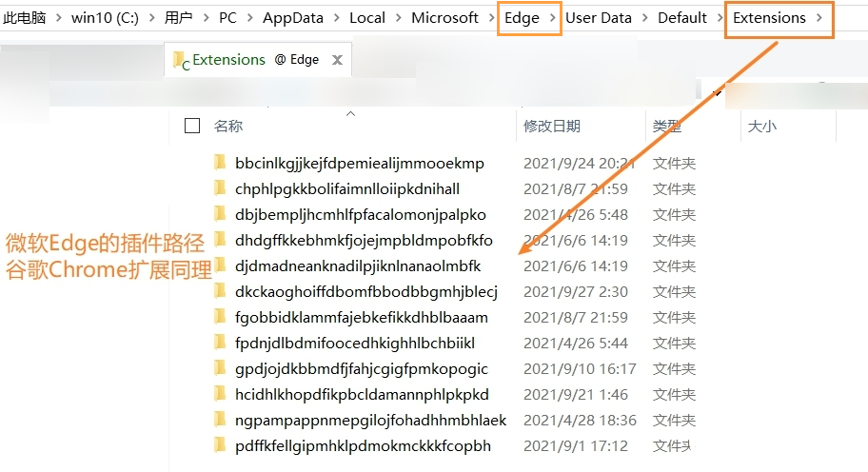Click folder icon of pdffkfellgipmhklpdmokmckkkfcopbh
This screenshot has height=472, width=868.
[x=220, y=445]
